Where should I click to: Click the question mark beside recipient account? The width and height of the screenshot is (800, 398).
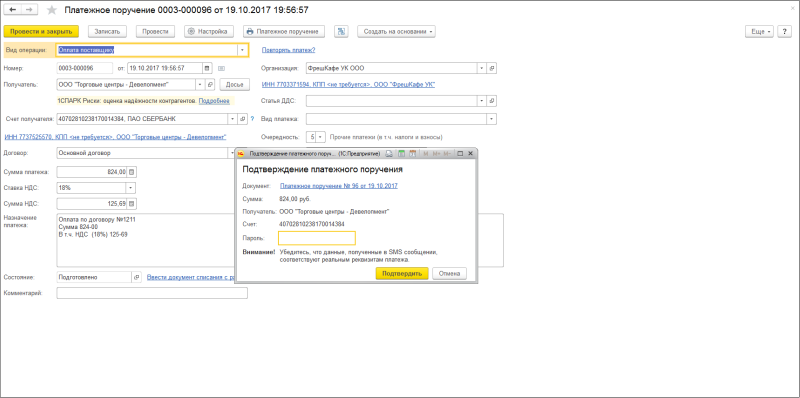(x=252, y=119)
